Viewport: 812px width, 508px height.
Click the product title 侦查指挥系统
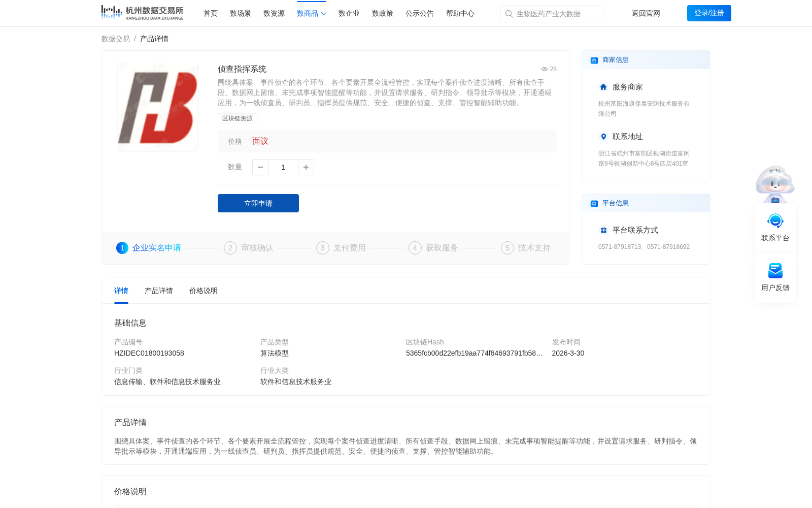coord(242,69)
